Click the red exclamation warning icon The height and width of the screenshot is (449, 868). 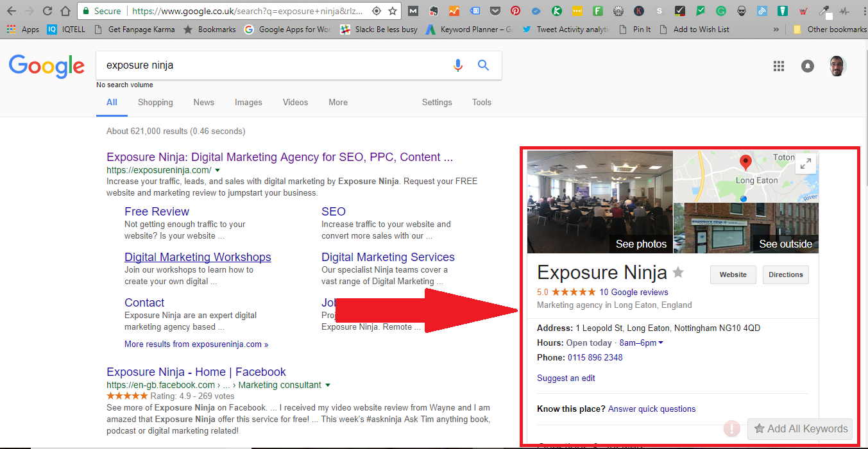pos(732,428)
